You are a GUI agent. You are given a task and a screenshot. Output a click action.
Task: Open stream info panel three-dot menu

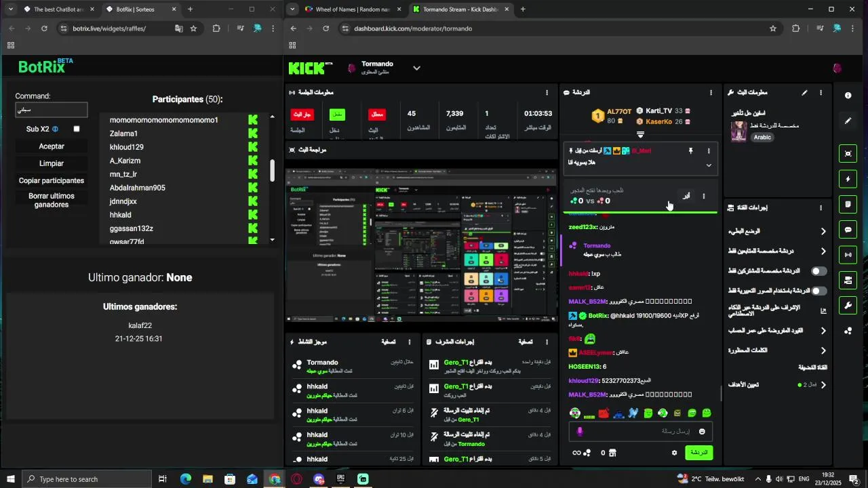(x=821, y=92)
